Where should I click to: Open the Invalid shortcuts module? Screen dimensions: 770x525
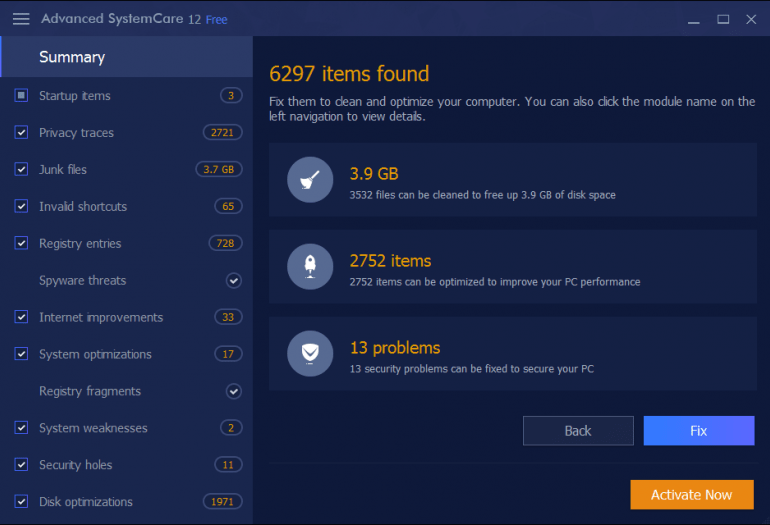pos(83,206)
